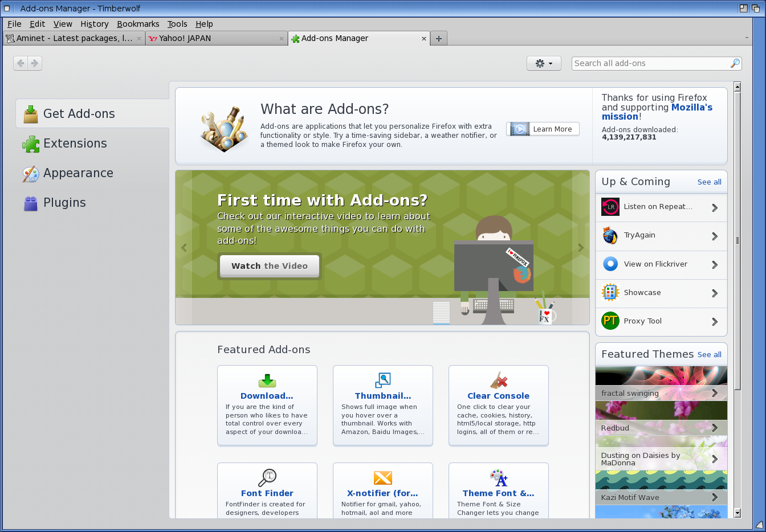Select the Extensions puzzle piece icon
This screenshot has width=766, height=532.
coord(31,144)
